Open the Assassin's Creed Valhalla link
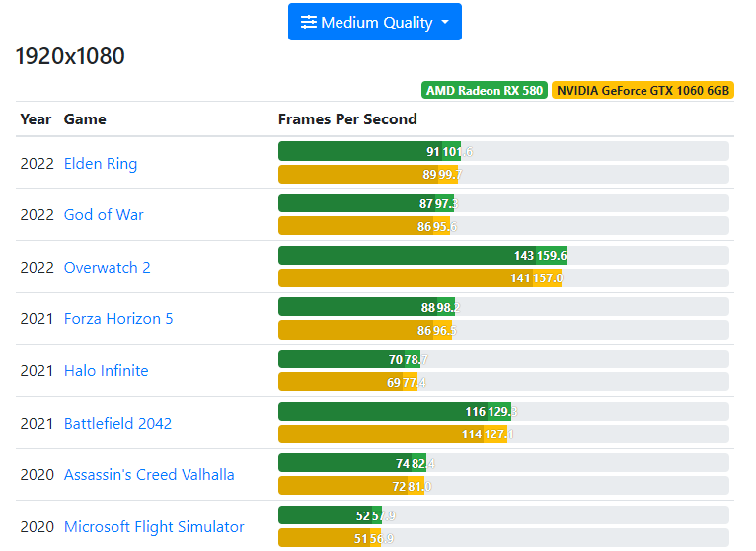 tap(149, 475)
